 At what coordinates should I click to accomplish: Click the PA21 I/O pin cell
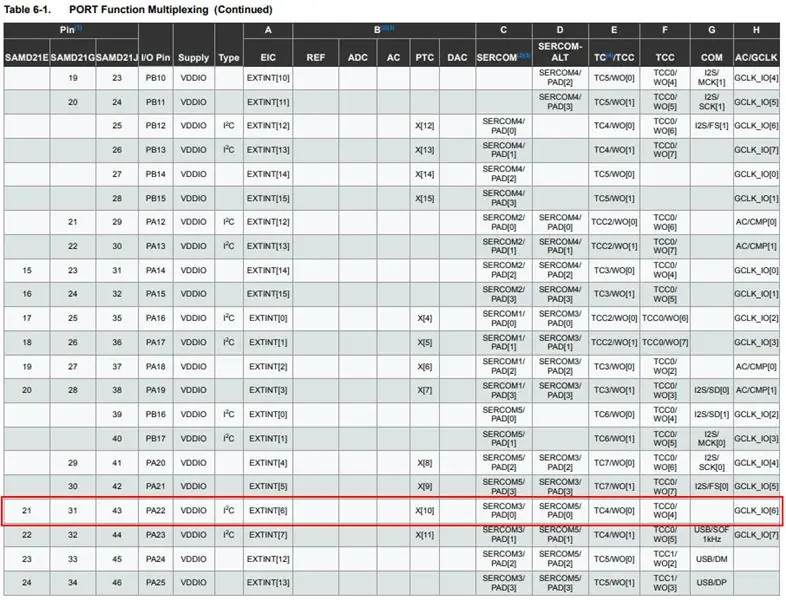pyautogui.click(x=155, y=486)
